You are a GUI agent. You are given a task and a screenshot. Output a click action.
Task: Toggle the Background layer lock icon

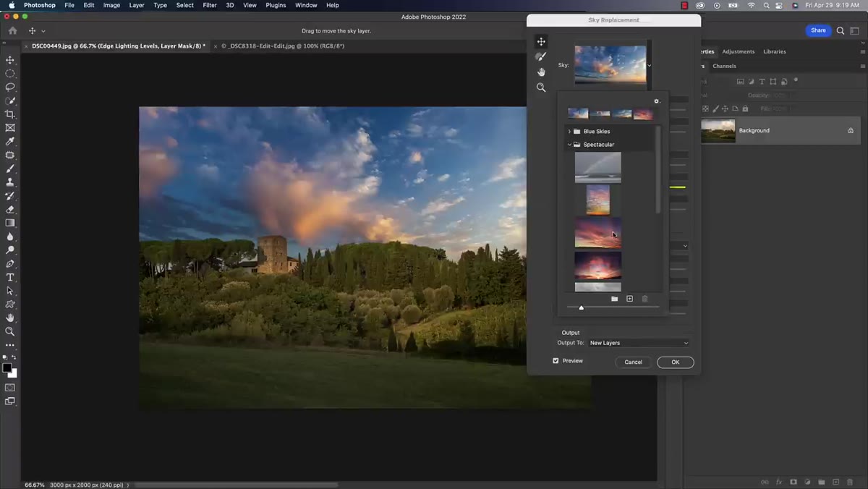click(851, 131)
